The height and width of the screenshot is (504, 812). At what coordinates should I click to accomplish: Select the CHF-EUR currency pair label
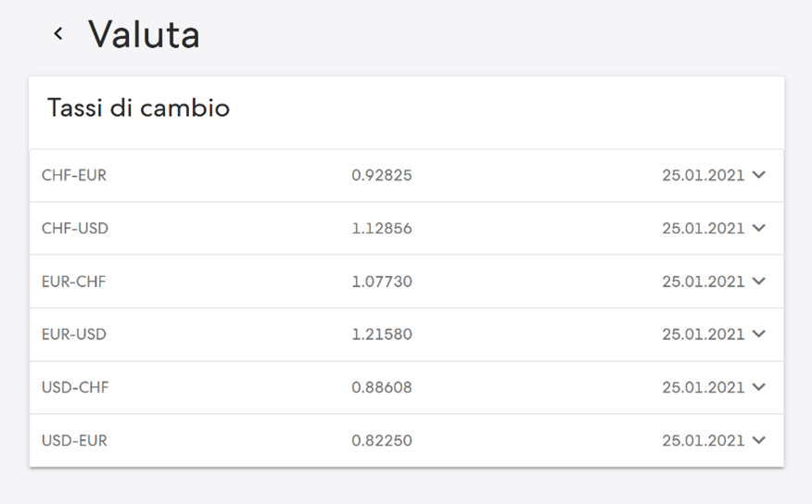pos(74,175)
